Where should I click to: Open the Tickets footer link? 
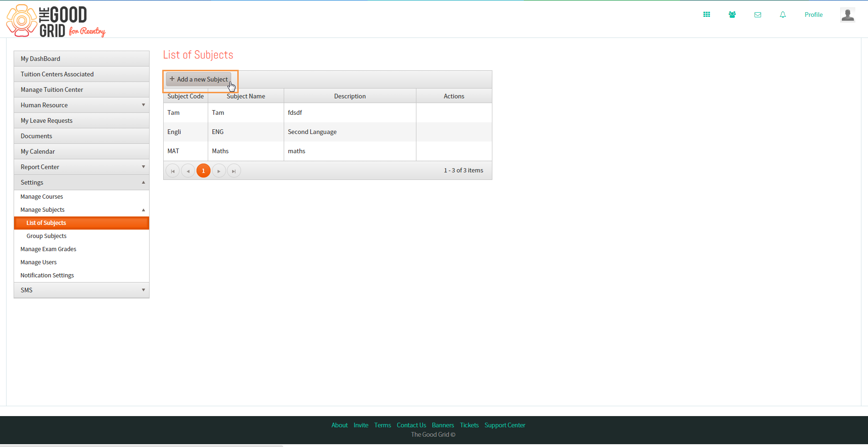click(x=469, y=425)
